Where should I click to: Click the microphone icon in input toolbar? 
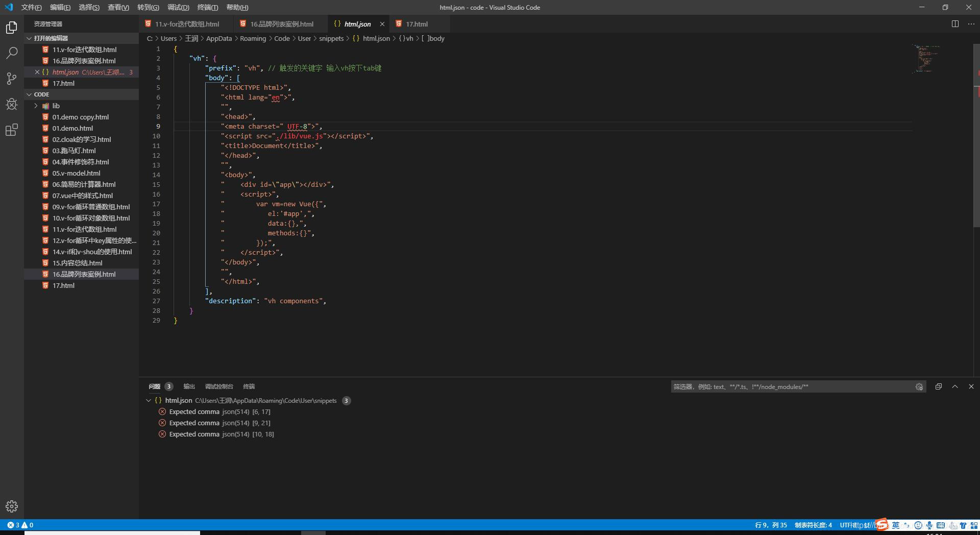coord(929,525)
